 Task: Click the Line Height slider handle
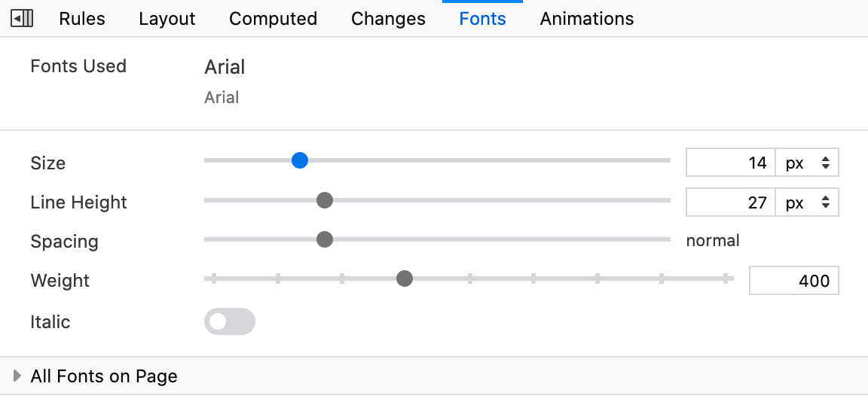pos(325,200)
